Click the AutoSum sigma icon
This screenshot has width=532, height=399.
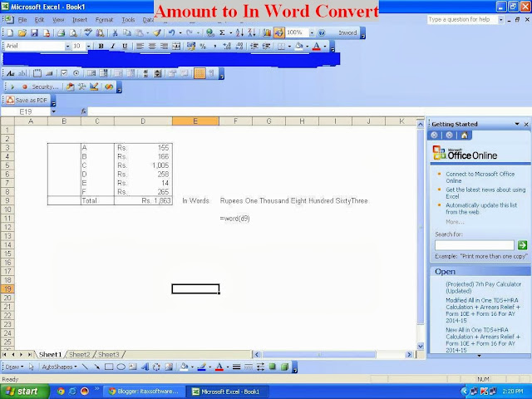coord(222,32)
